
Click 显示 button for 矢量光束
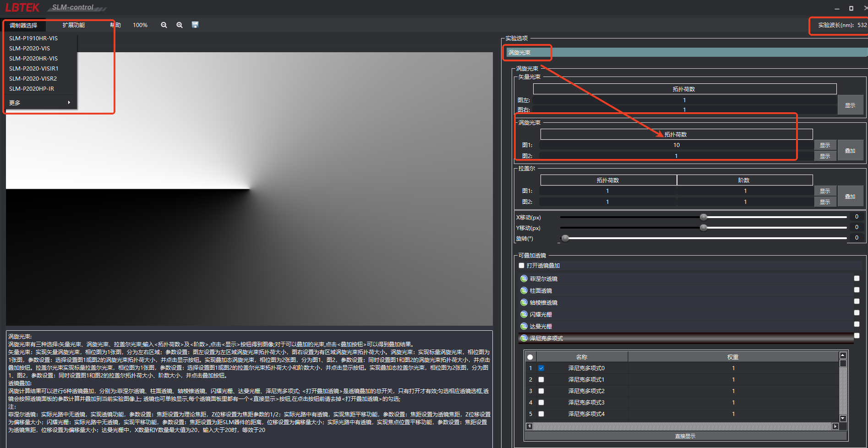tap(850, 105)
